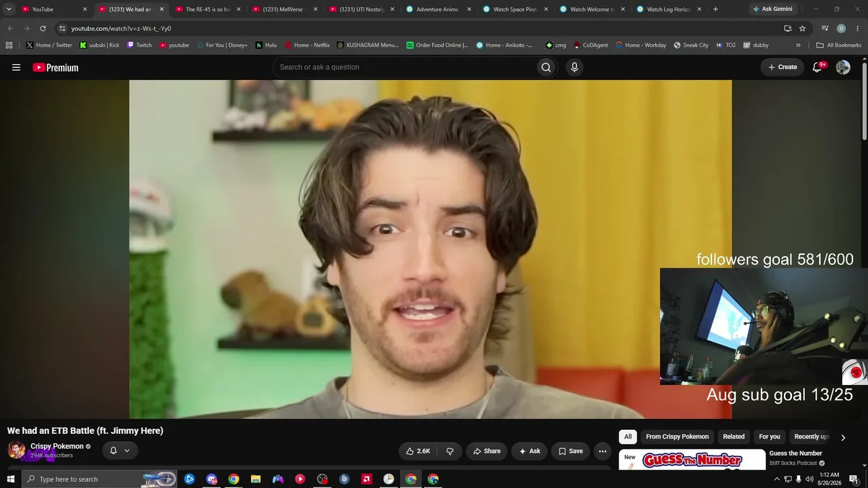Open Home / Twitter bookmark
Image resolution: width=868 pixels, height=488 pixels.
49,45
